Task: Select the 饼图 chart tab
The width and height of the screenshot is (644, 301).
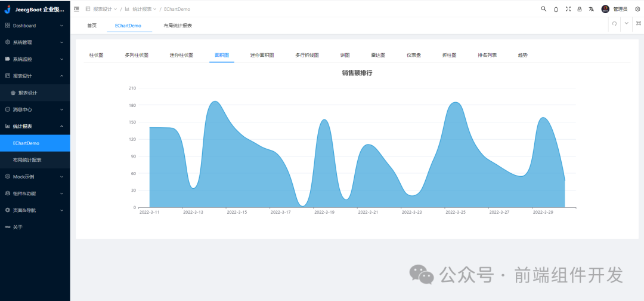Action: point(345,55)
